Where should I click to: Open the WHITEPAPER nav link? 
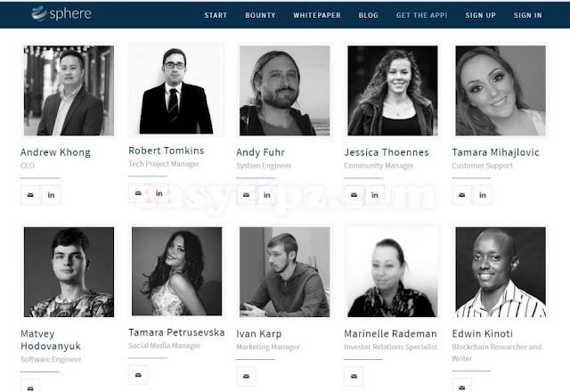coord(317,15)
